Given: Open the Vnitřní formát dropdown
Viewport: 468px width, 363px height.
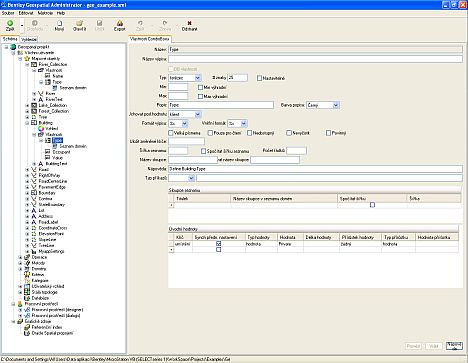Looking at the screenshot, I should click(244, 124).
